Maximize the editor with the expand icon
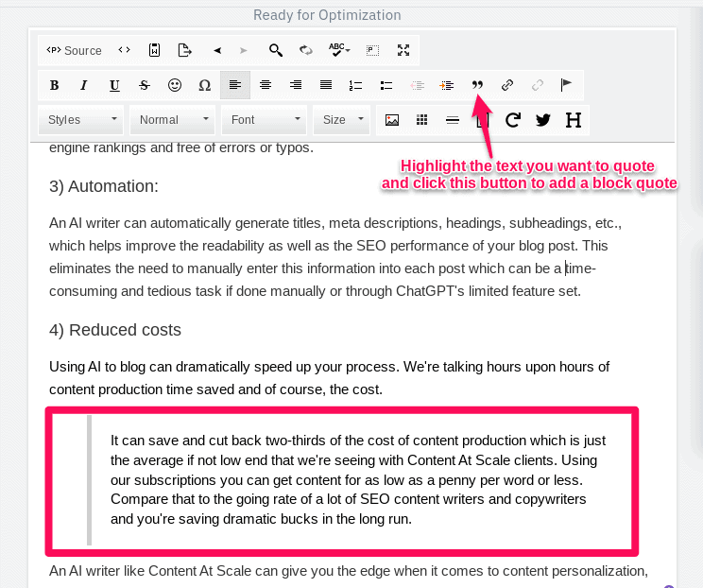Screen dimensions: 703x588 tap(403, 50)
